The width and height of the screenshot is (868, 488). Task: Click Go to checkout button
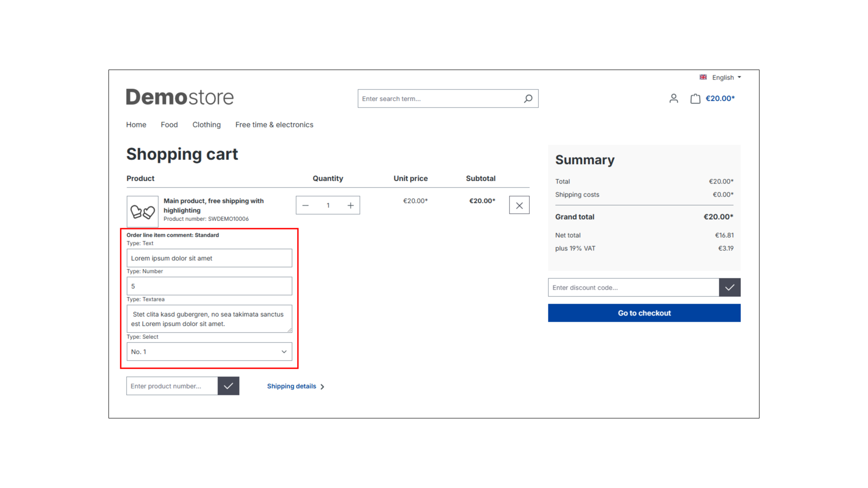tap(644, 313)
